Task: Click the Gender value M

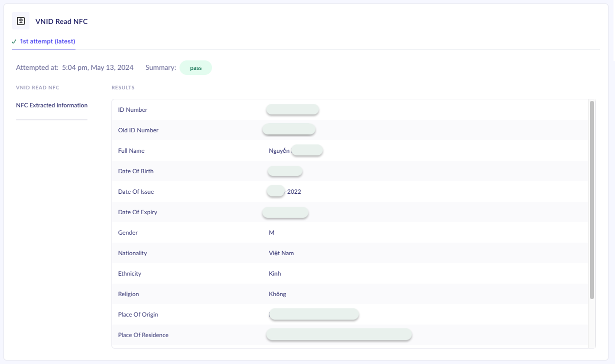Action: tap(271, 233)
